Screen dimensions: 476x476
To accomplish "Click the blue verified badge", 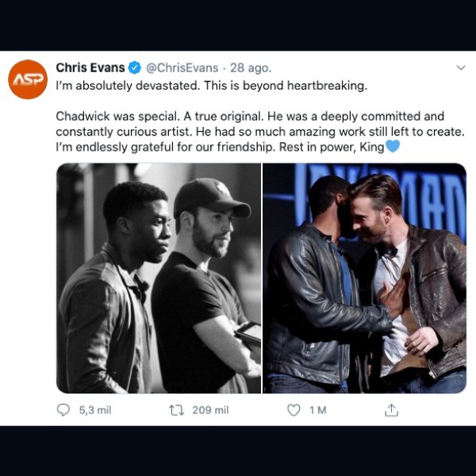I will 135,68.
